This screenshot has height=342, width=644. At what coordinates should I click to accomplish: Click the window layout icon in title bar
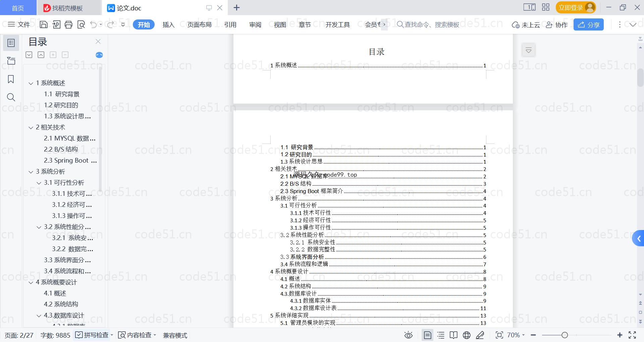coord(530,7)
